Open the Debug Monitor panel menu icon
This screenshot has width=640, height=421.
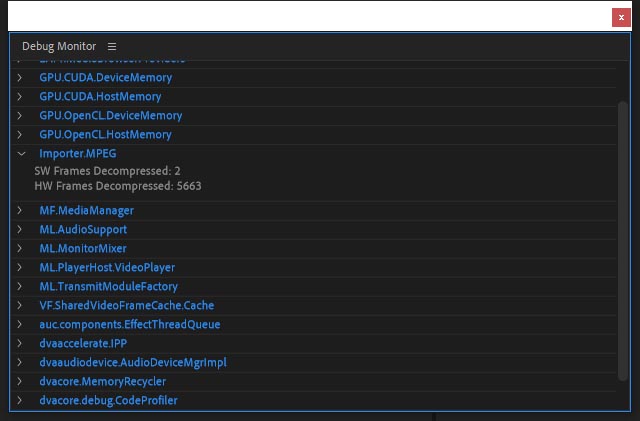[112, 47]
